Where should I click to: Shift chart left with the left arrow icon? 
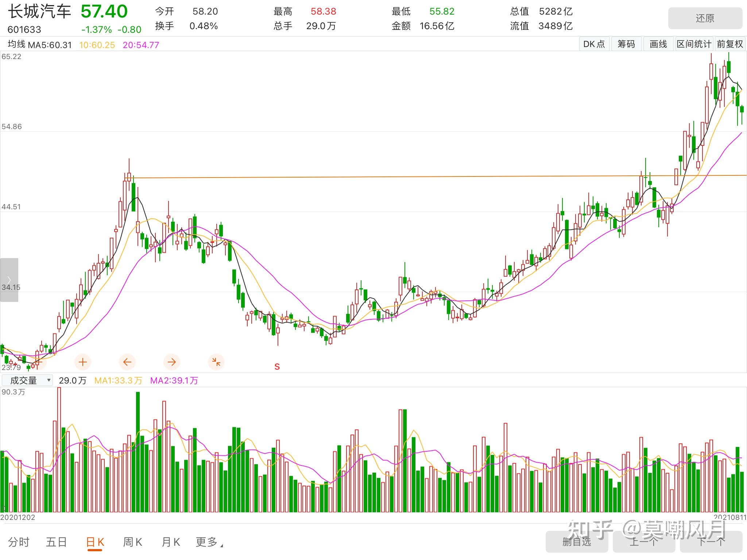pyautogui.click(x=127, y=362)
